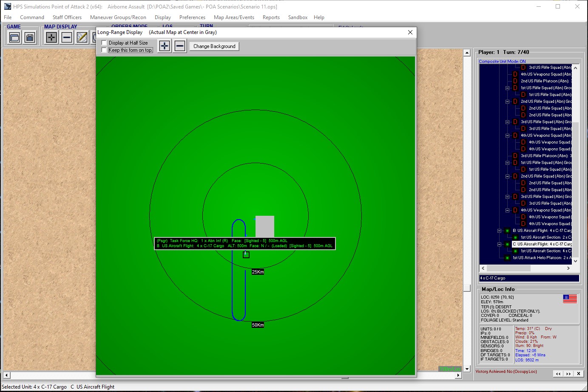This screenshot has height=392, width=588.
Task: Click the Change Background button
Action: (x=214, y=46)
